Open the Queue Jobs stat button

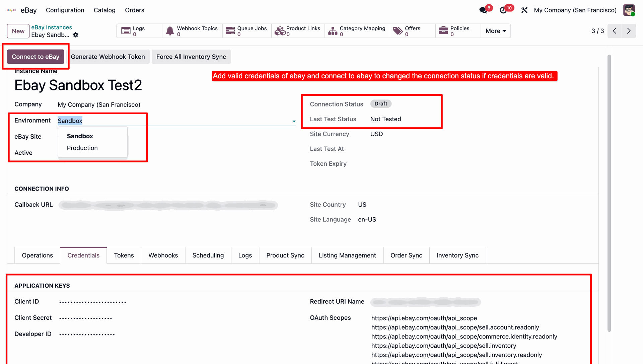[247, 31]
